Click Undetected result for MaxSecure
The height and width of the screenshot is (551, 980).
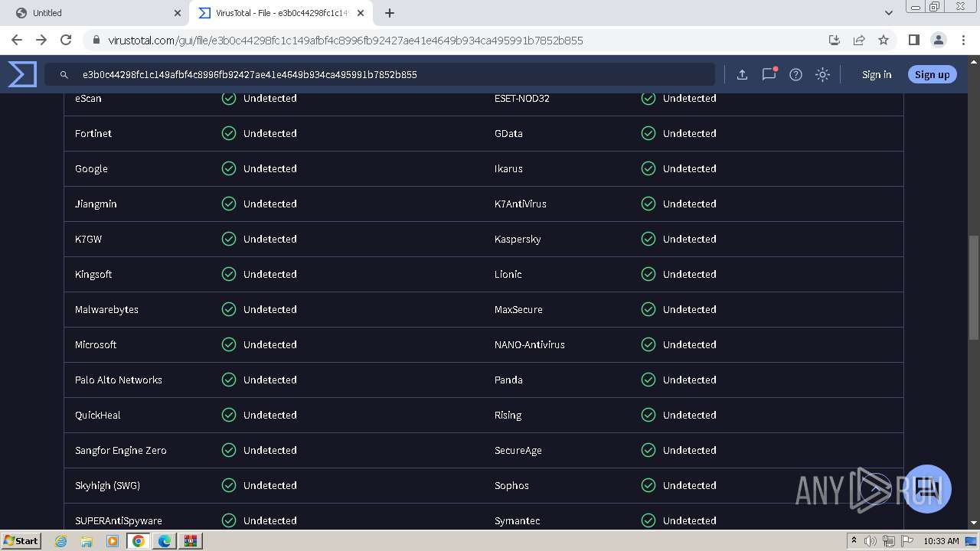click(690, 309)
